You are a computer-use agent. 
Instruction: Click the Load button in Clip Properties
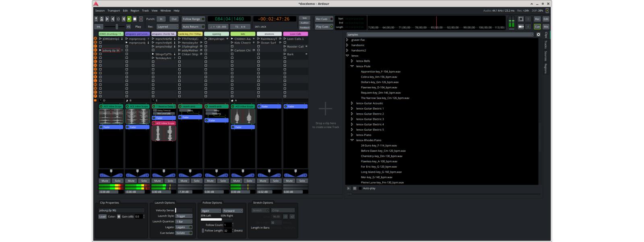point(102,217)
